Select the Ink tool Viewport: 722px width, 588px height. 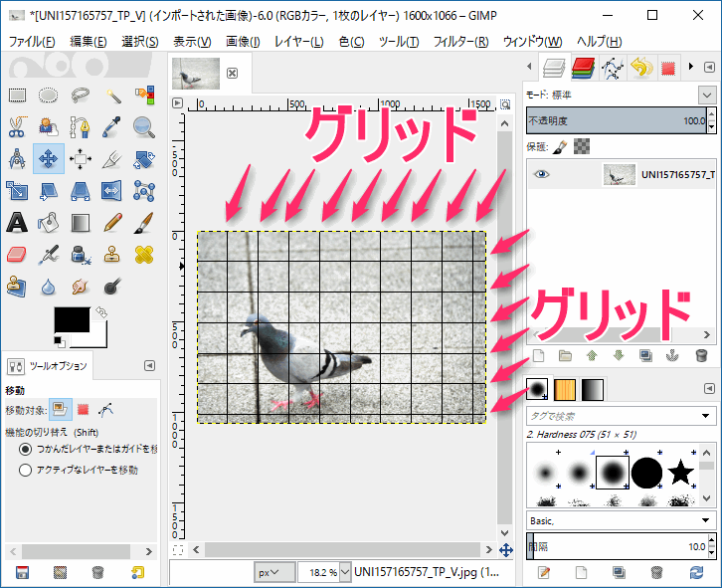tap(81, 255)
